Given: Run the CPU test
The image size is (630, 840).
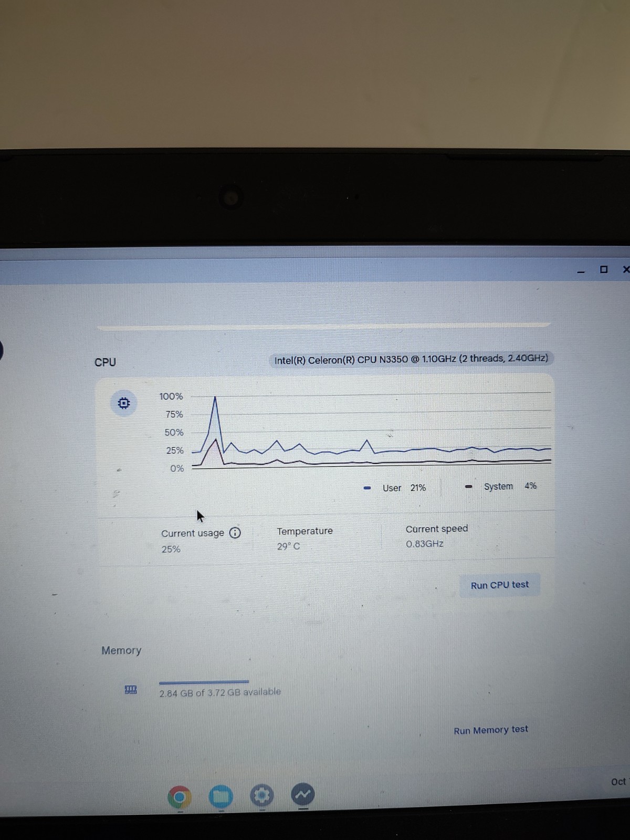Looking at the screenshot, I should (x=500, y=585).
